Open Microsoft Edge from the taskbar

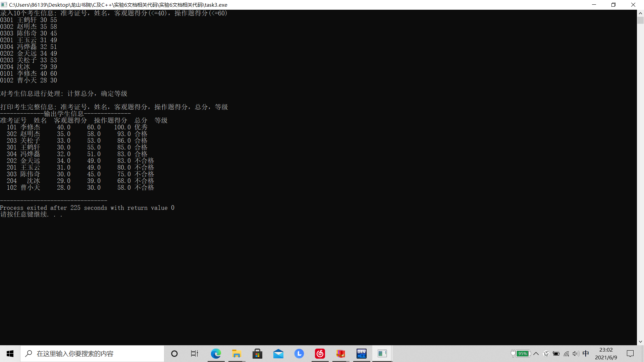click(x=216, y=354)
